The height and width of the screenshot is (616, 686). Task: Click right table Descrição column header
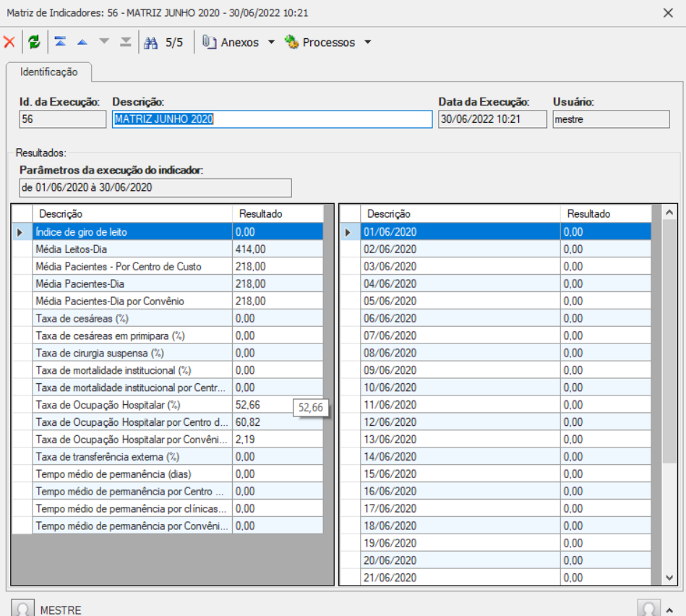(460, 214)
